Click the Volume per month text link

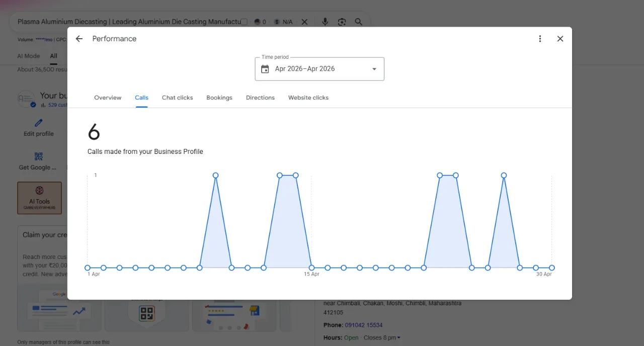pos(35,39)
